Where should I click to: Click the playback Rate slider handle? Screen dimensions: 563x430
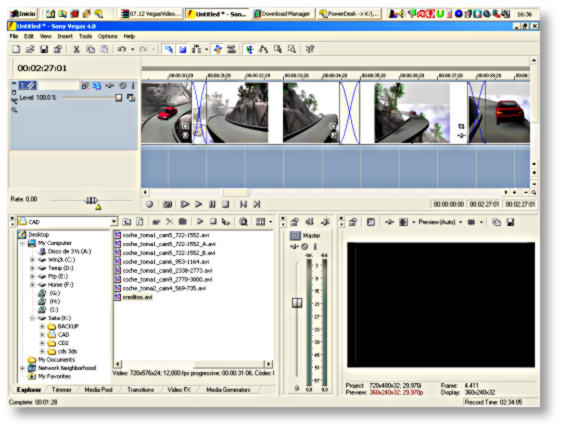click(x=91, y=200)
